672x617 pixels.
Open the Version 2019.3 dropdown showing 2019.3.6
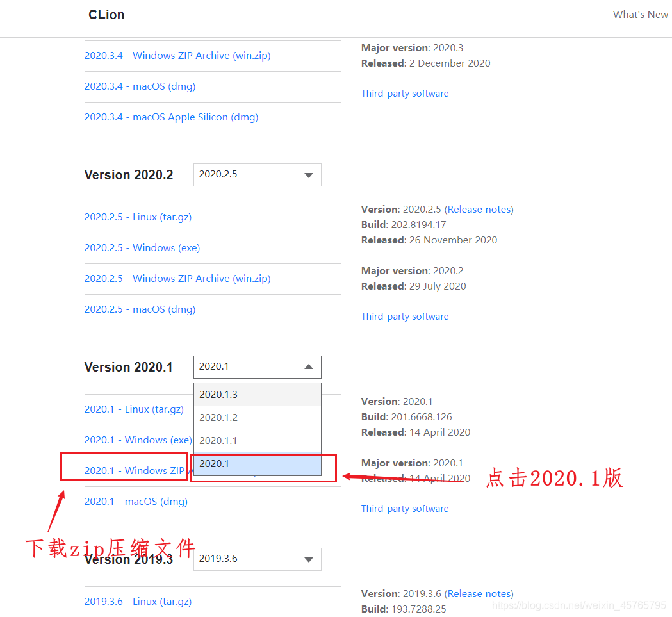[257, 559]
